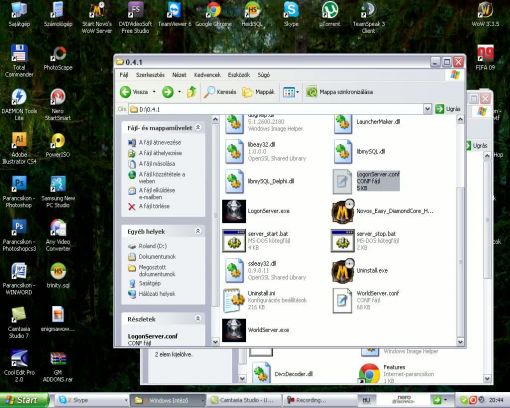Image resolution: width=510 pixels, height=408 pixels.
Task: Open the Szerkesztés menu
Action: pyautogui.click(x=150, y=75)
